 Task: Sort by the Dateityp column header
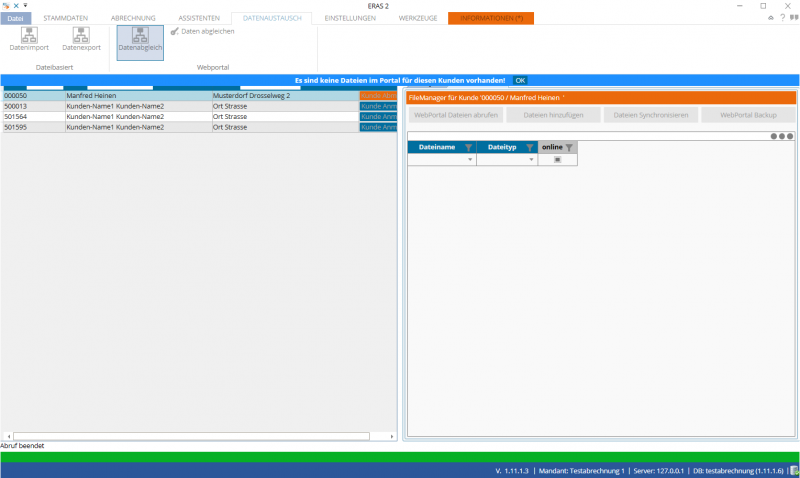click(x=502, y=147)
